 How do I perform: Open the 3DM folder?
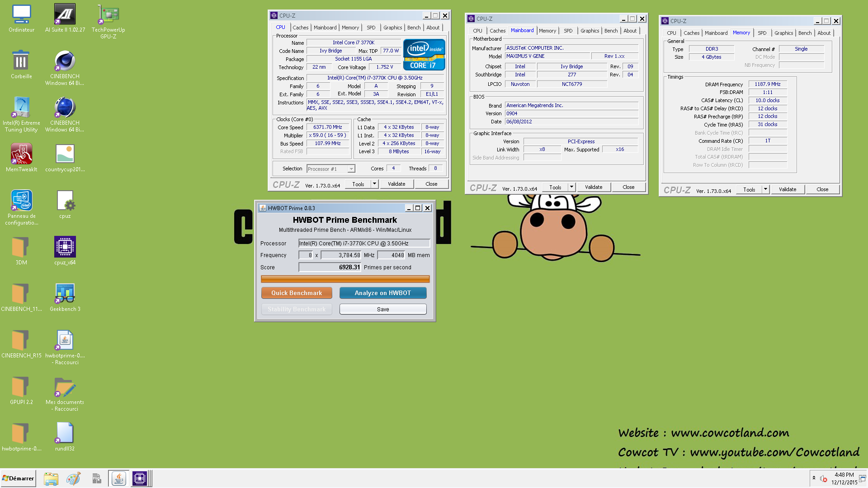(21, 251)
